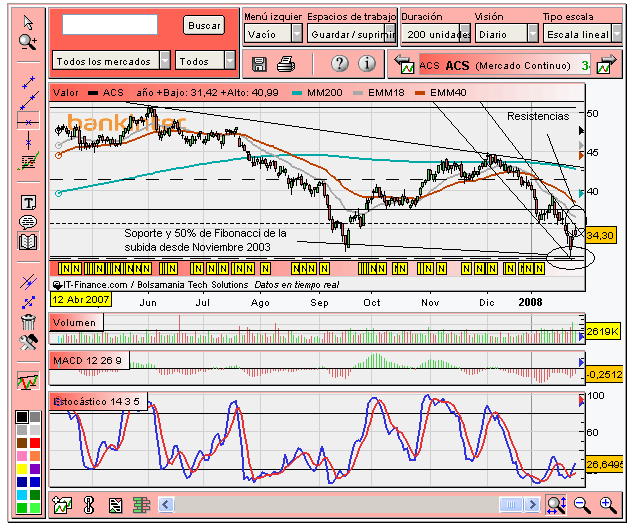
Task: Zoom out with the minus magnifier
Action: (582, 505)
